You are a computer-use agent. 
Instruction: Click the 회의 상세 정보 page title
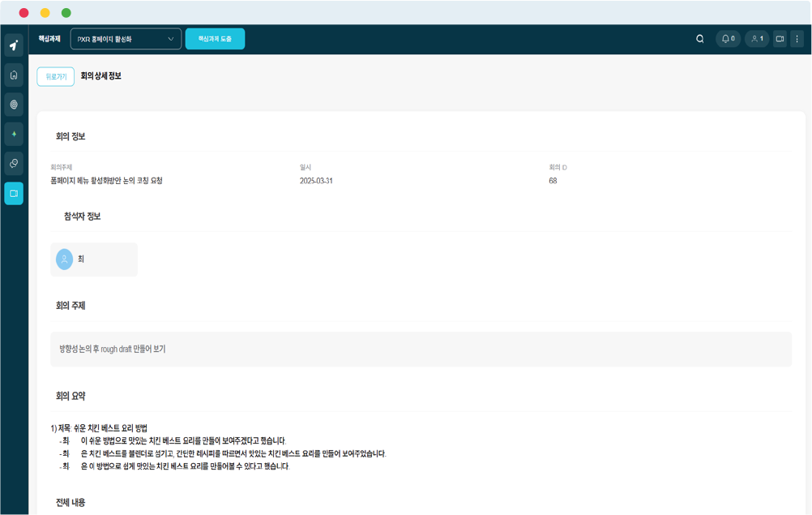coord(101,76)
